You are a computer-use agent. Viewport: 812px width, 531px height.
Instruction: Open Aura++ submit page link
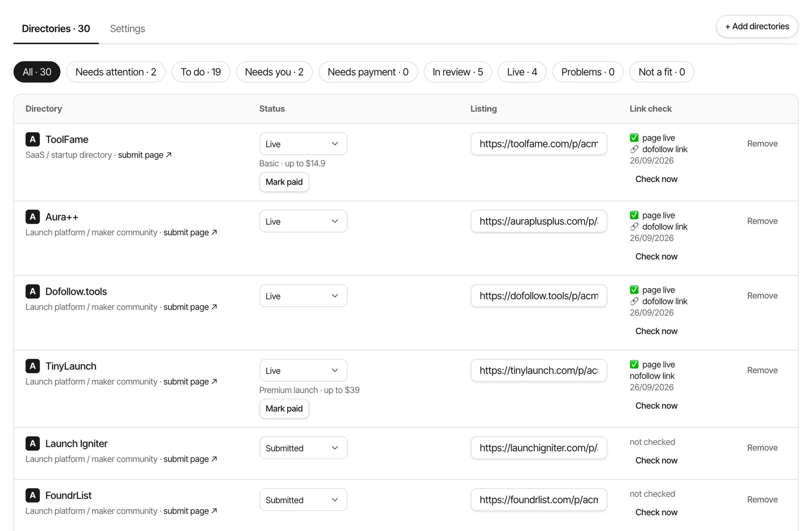190,232
